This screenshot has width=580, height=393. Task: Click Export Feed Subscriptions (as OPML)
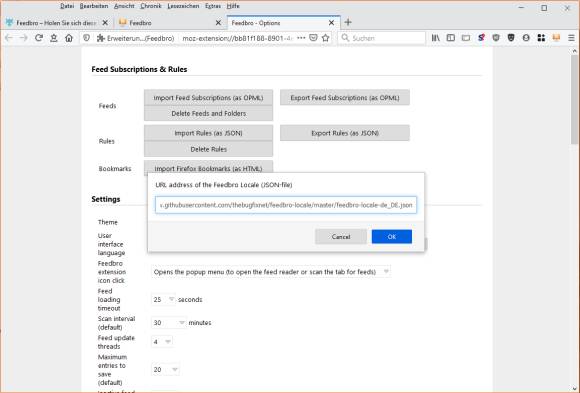click(x=345, y=98)
